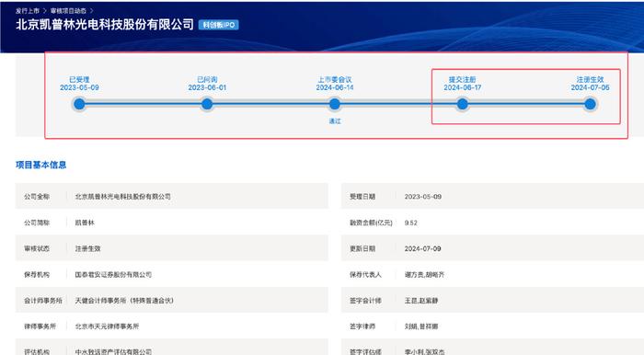Click the 融资金额(亿元) row label
The height and width of the screenshot is (355, 644).
(x=371, y=223)
